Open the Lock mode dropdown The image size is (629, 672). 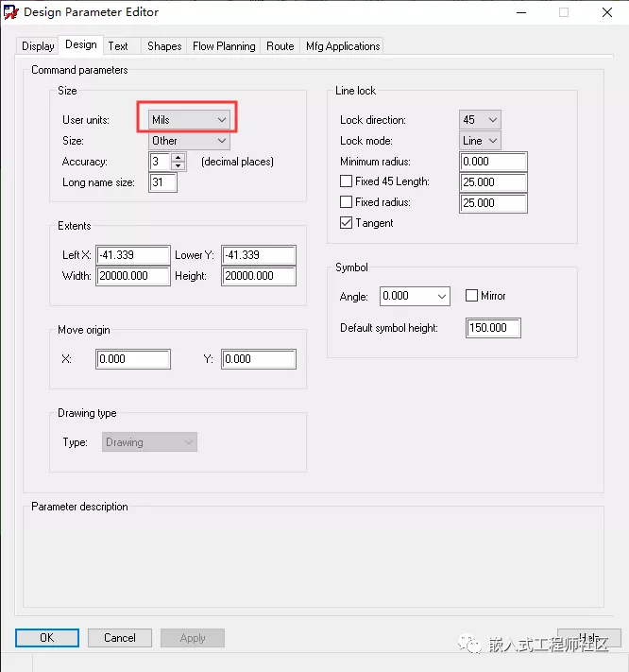[x=480, y=141]
